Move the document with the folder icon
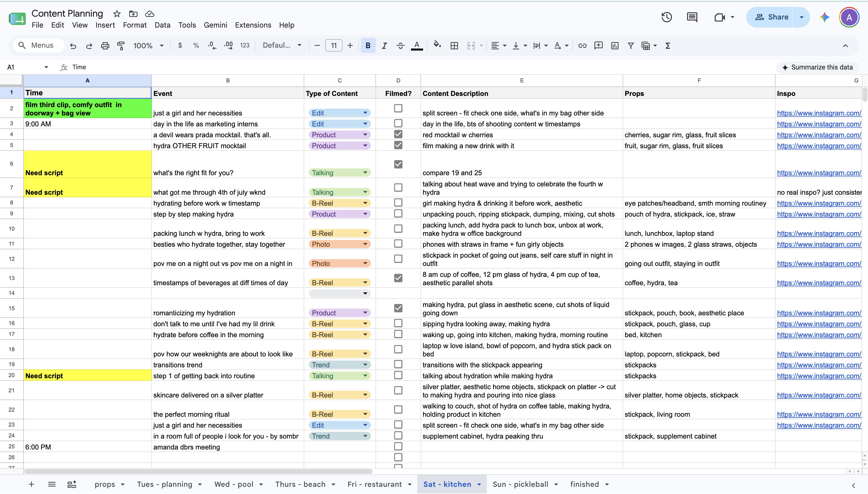This screenshot has width=868, height=494. tap(133, 13)
